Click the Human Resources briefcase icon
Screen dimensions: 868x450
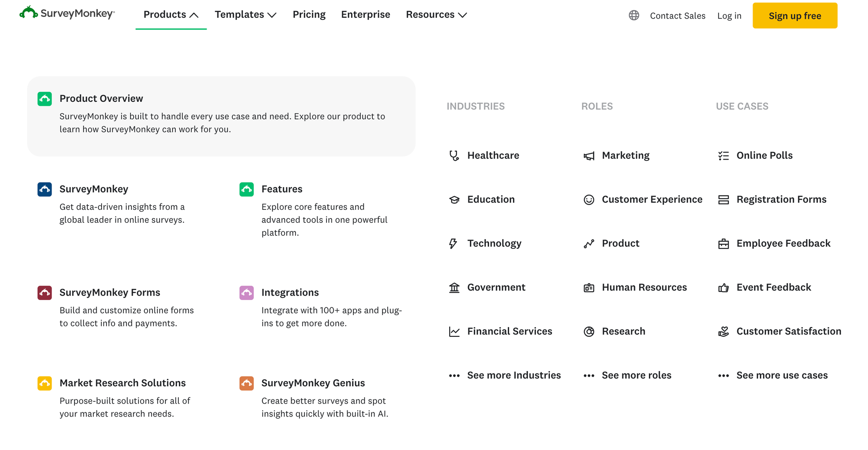(x=589, y=287)
